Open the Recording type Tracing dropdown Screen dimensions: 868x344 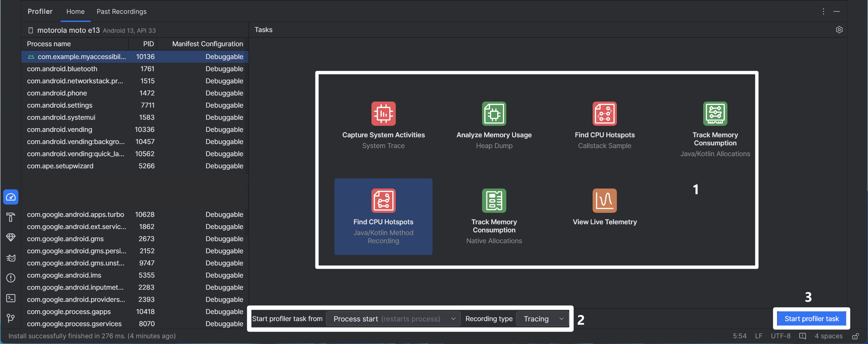pos(543,319)
